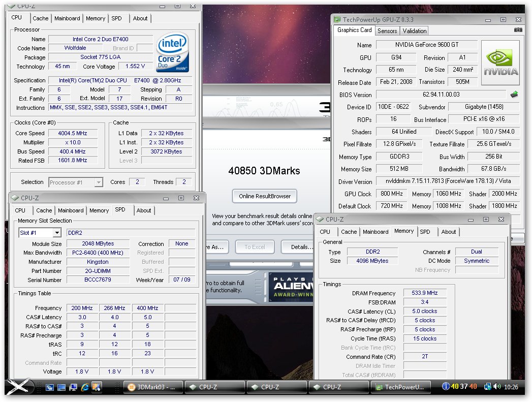Open the volume speaker tray icon
The width and height of the screenshot is (532, 402).
coord(497,386)
